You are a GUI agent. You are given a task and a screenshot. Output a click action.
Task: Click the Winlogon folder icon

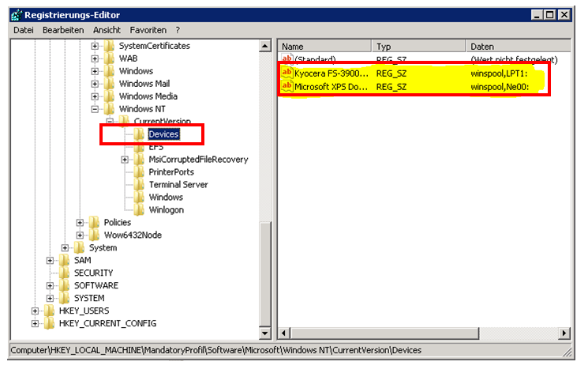140,210
